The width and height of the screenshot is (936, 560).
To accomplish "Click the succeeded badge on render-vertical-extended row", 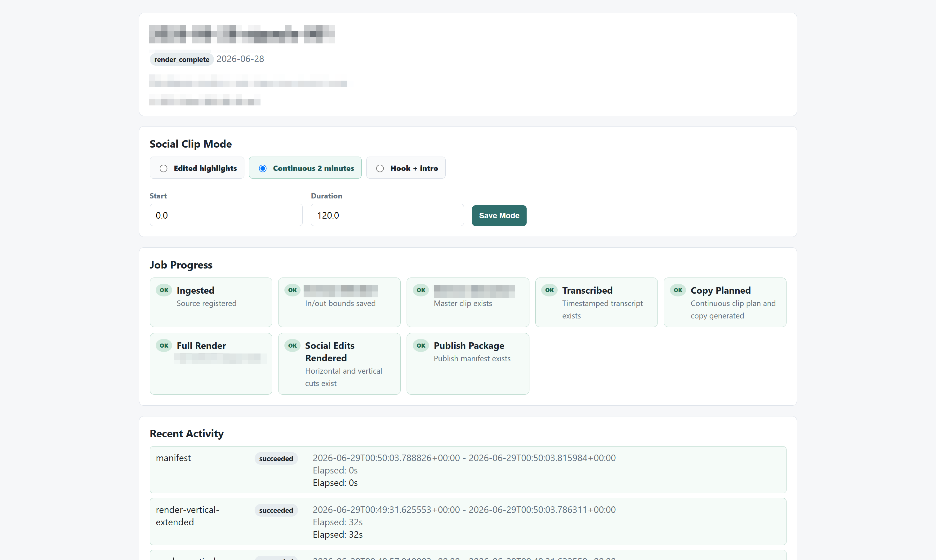I will point(276,510).
